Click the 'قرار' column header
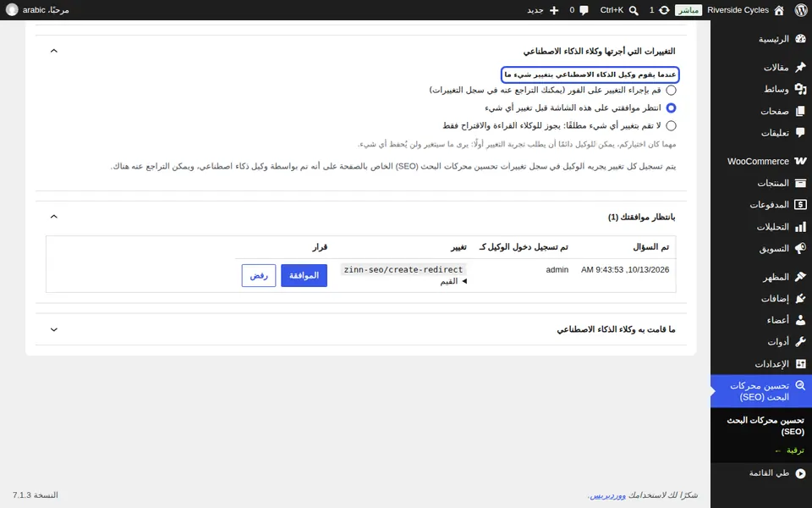812x508 pixels. point(320,247)
